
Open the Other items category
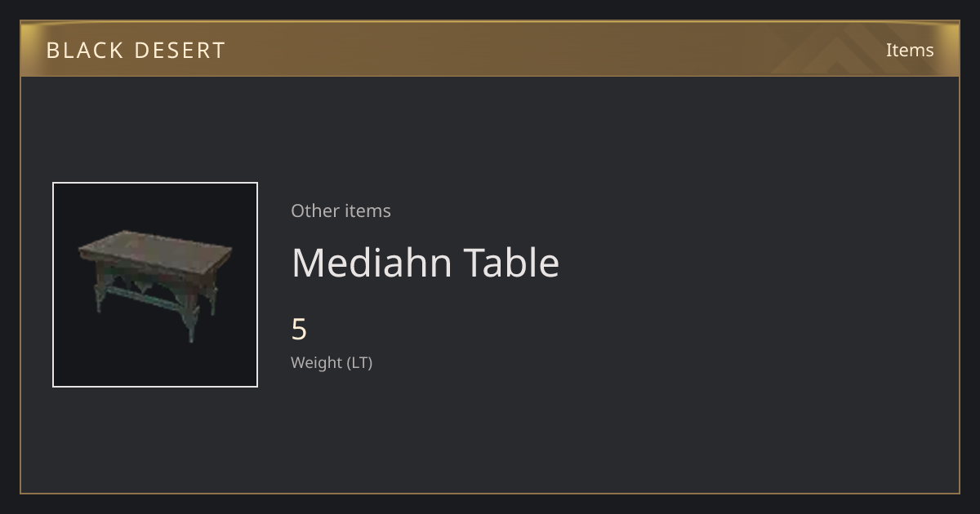pos(341,210)
